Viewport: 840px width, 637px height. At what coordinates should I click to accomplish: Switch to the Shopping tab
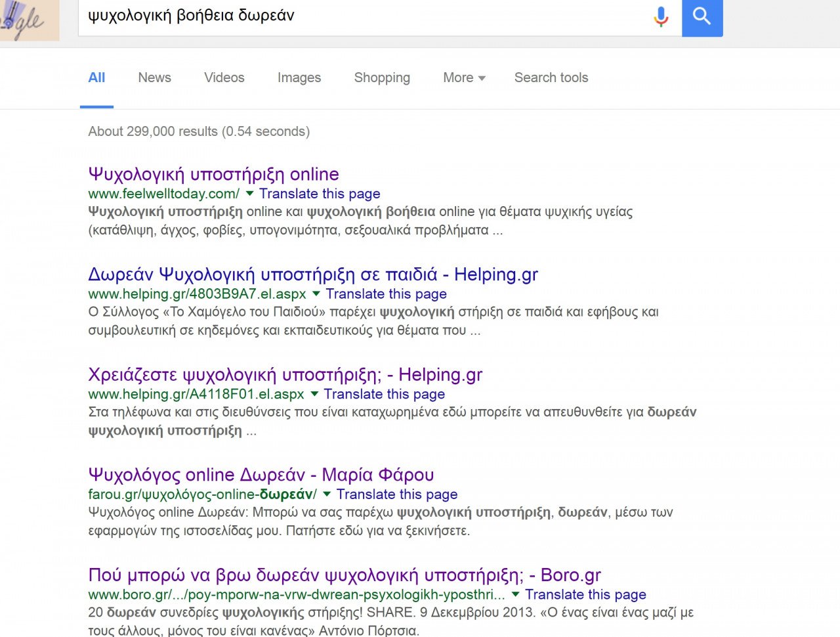(382, 77)
